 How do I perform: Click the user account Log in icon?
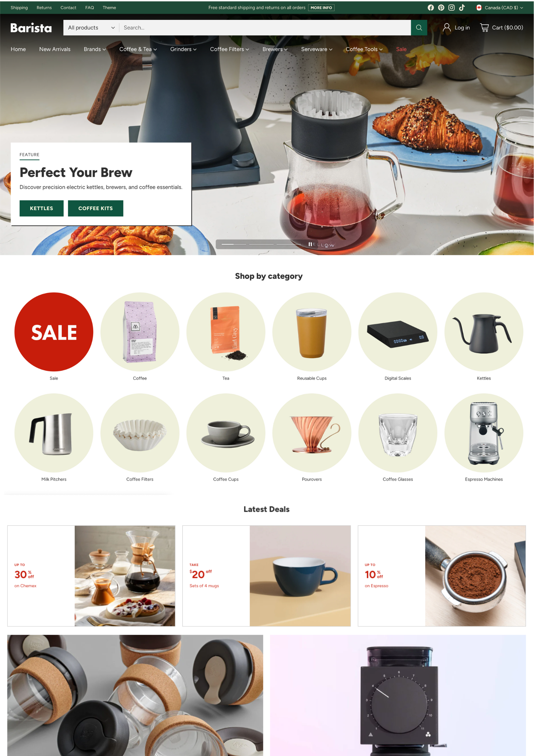point(446,28)
